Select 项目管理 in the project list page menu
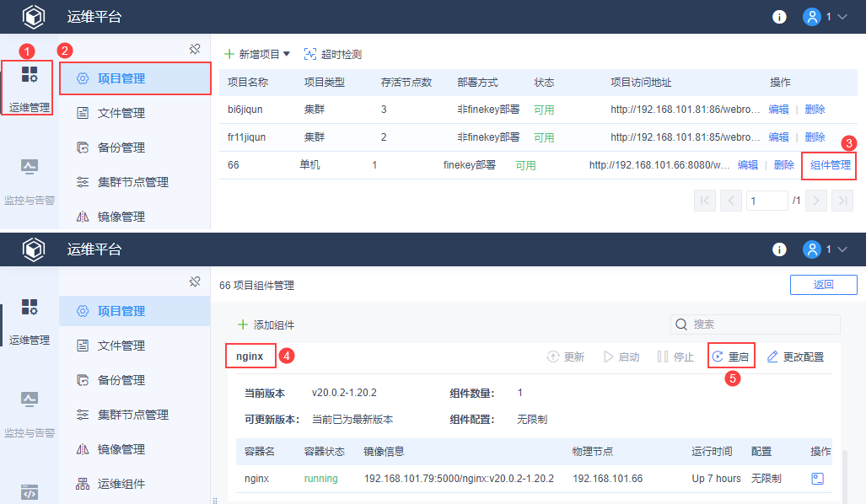The image size is (866, 504). tap(135, 78)
